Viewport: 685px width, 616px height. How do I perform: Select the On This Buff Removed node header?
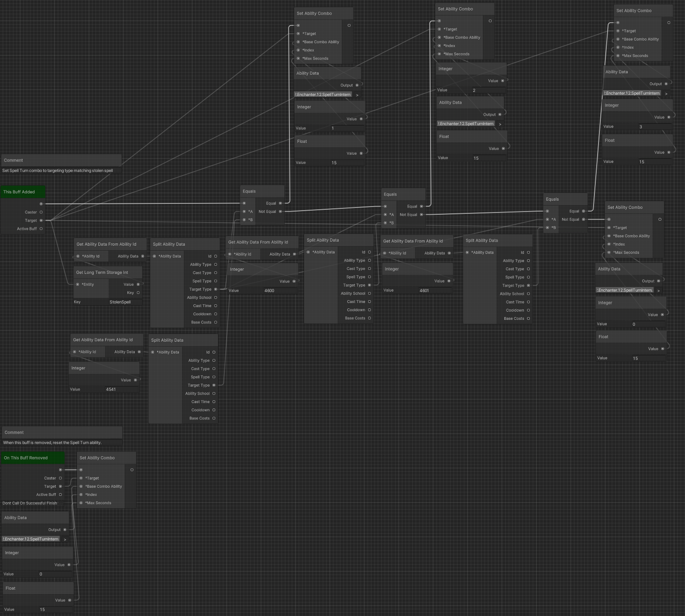pos(32,458)
